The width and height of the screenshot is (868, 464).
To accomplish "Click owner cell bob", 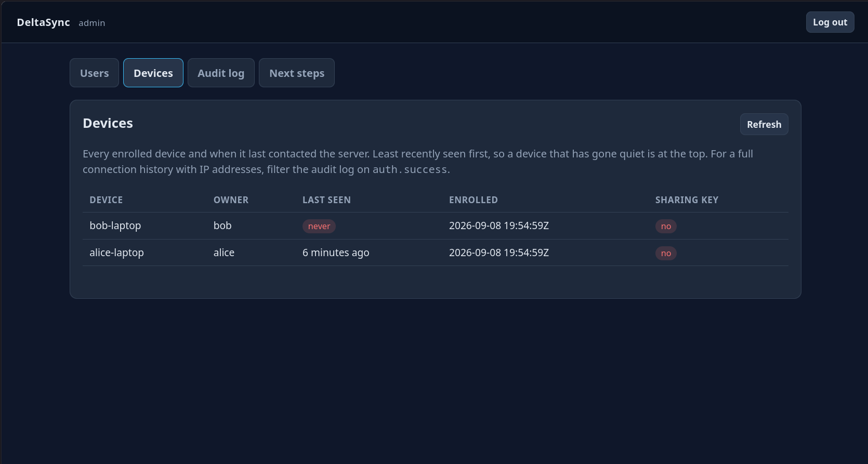I will [222, 226].
